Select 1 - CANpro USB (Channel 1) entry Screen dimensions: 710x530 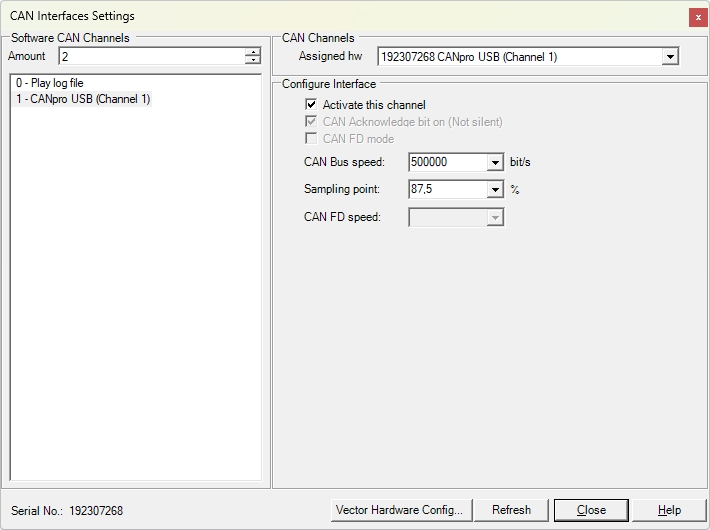[83, 99]
